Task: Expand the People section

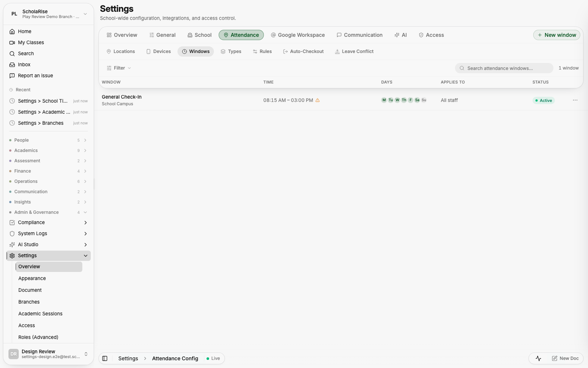Action: coord(49,140)
